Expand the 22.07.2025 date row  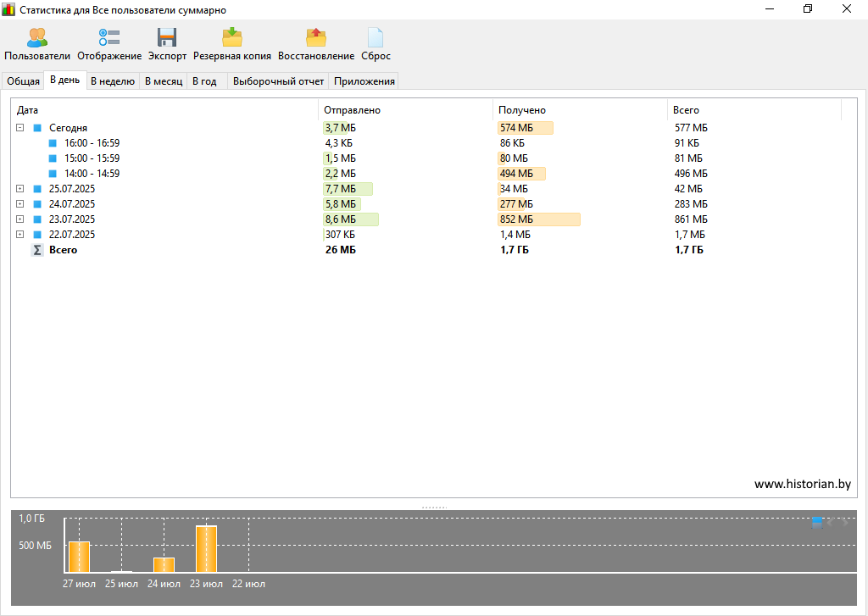[x=19, y=235]
